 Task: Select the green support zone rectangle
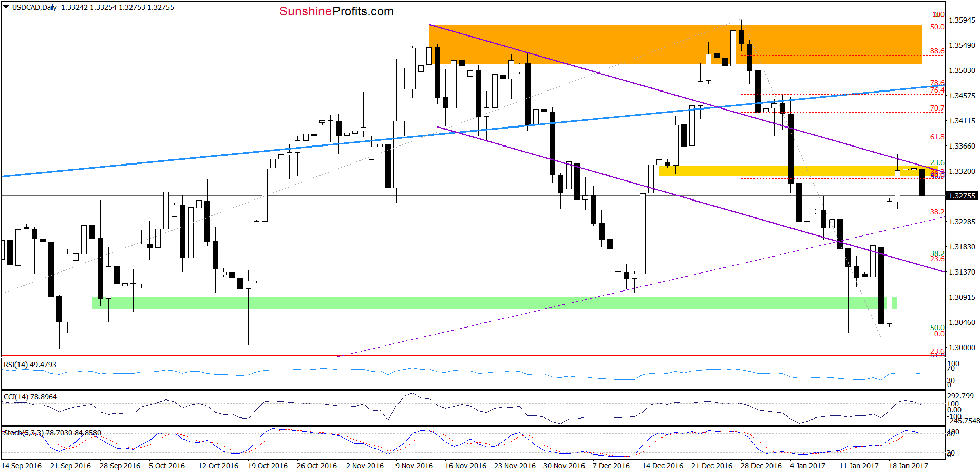click(x=494, y=303)
